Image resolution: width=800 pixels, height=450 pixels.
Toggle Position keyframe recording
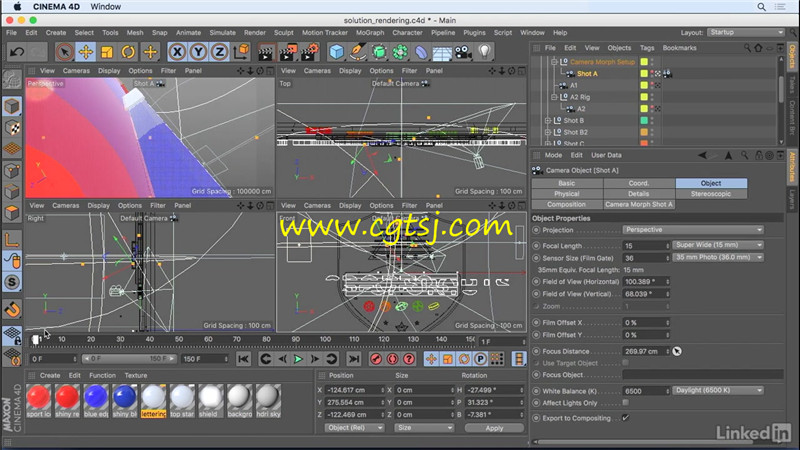click(431, 359)
